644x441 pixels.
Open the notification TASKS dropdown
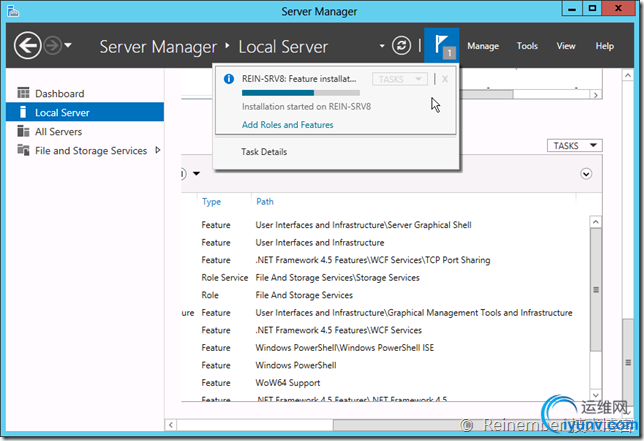coord(400,79)
